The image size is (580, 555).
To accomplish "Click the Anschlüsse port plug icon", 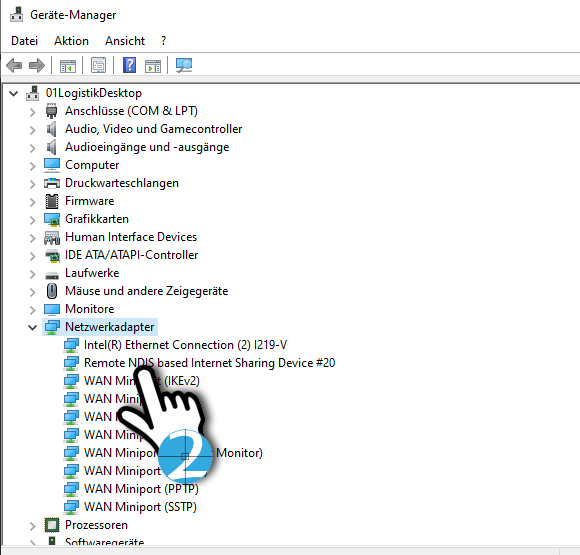I will point(51,111).
